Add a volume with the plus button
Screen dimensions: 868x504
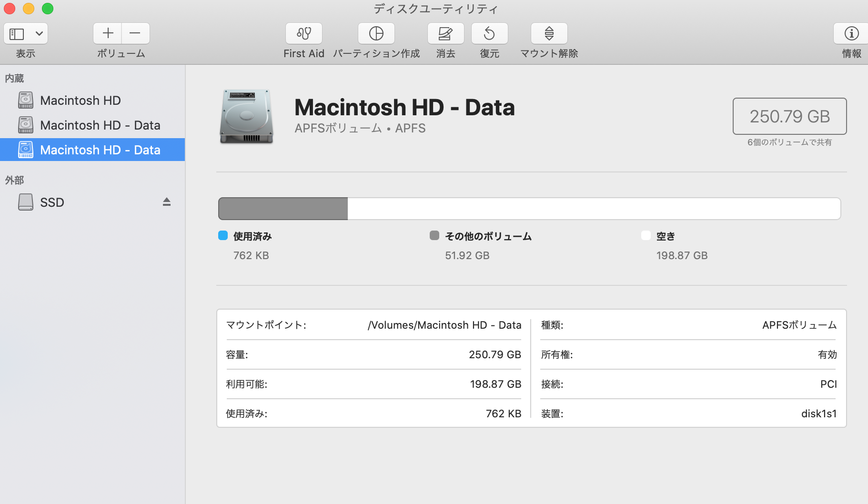(x=108, y=33)
